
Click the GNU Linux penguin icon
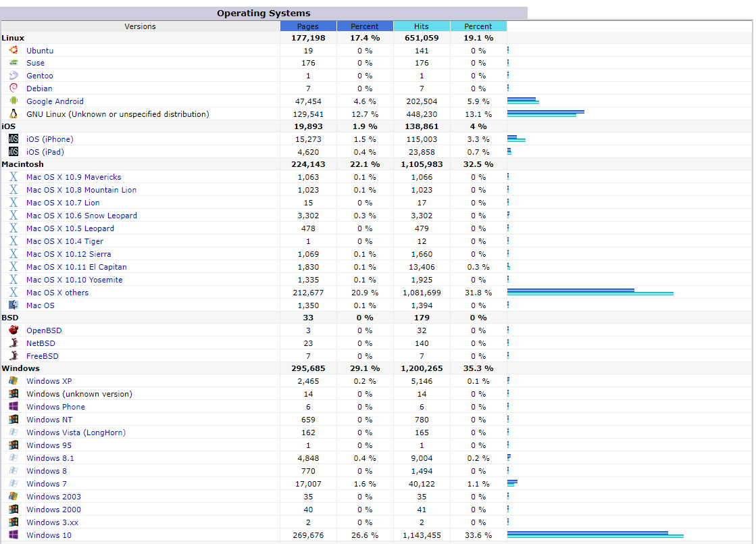[x=14, y=114]
